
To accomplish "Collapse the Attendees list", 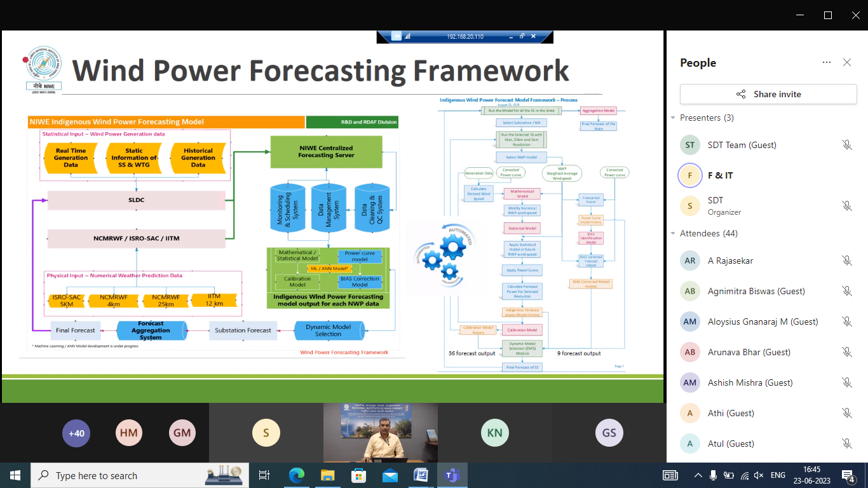I will [673, 234].
